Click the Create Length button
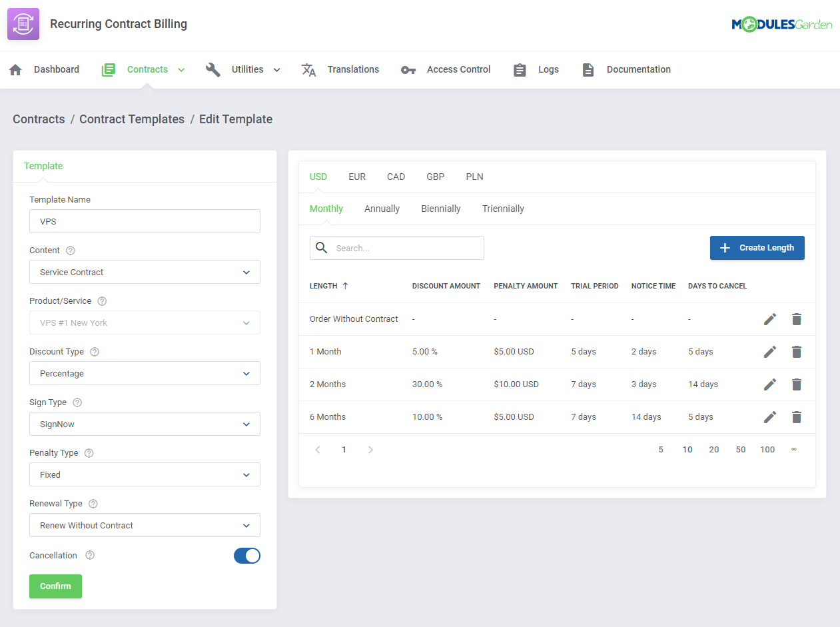The image size is (840, 627). [x=757, y=247]
